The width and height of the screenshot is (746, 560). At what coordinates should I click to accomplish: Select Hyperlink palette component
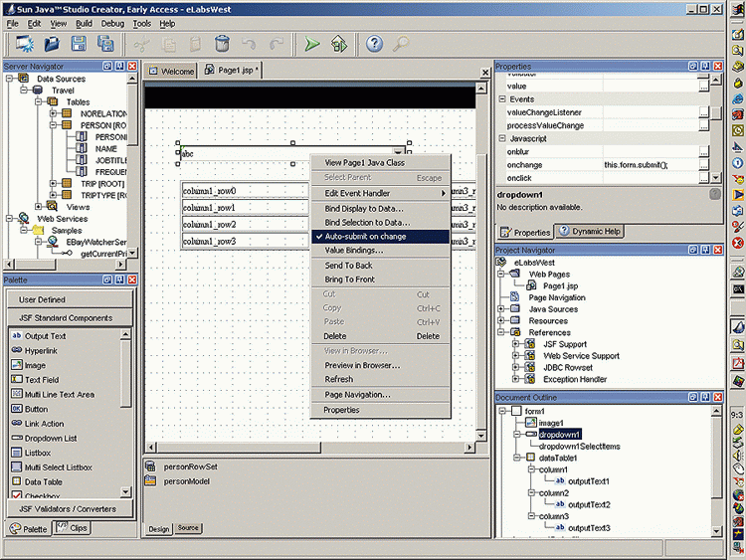point(41,351)
